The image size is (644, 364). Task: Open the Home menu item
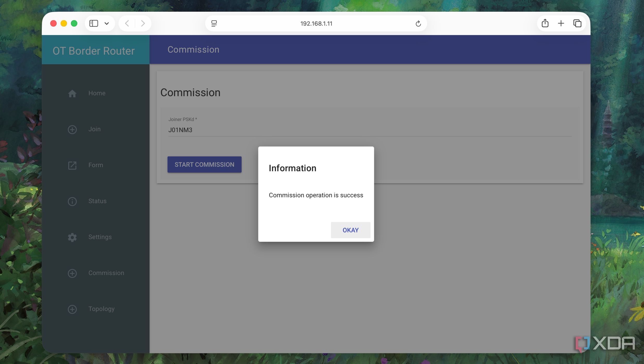point(97,93)
